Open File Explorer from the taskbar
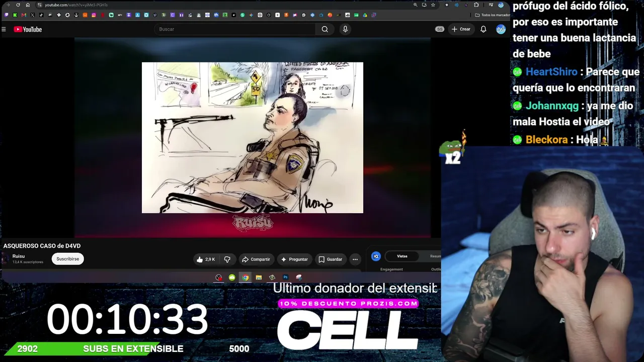Screen dimensions: 644x362 point(259,278)
